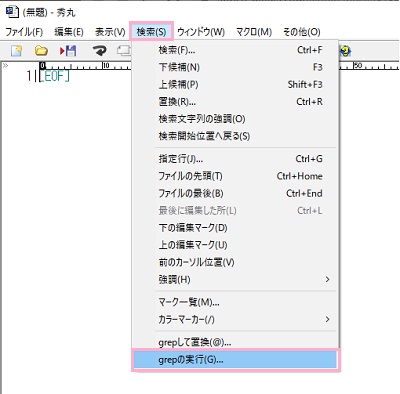400x394 pixels.
Task: Select ファイルの先頭(T) entry
Action: 235,176
